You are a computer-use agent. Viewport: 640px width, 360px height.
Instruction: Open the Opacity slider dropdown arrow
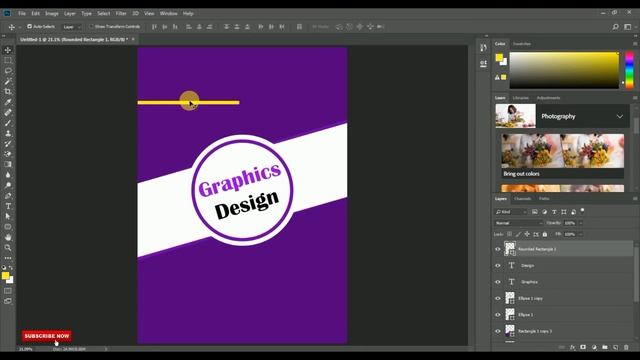pos(581,223)
